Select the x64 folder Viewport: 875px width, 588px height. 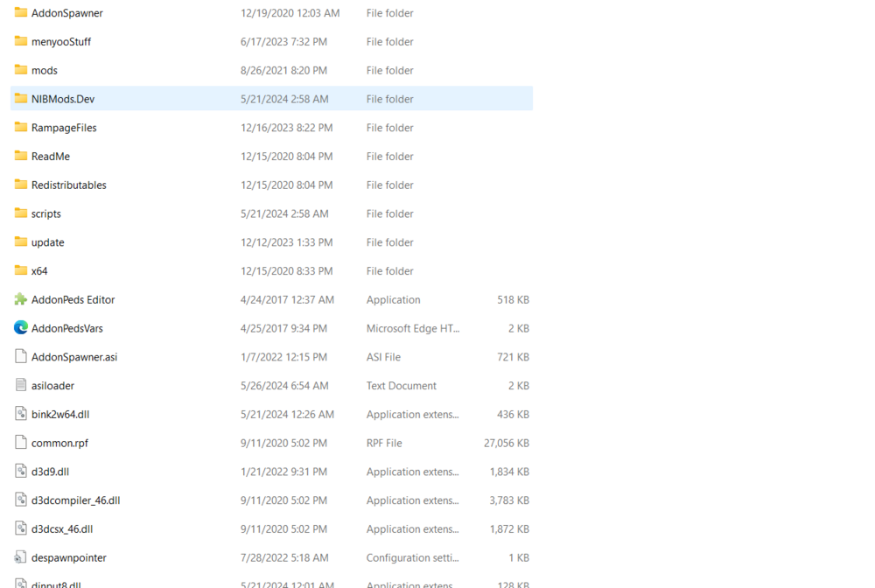[x=39, y=270]
